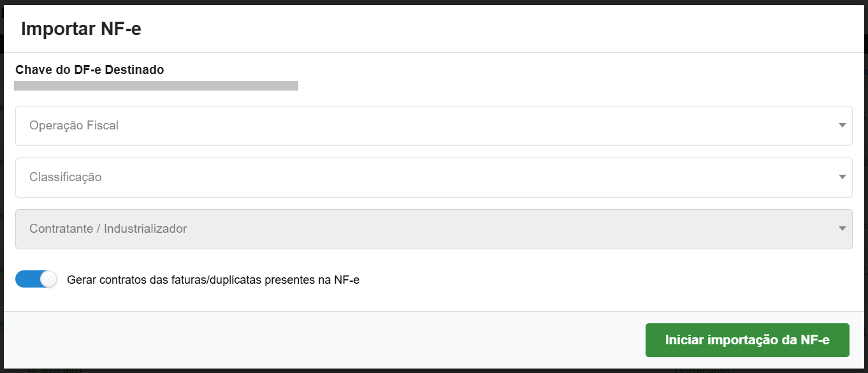This screenshot has width=868, height=373.
Task: Click the 'Importar NF-e' dialog title
Action: click(x=81, y=29)
